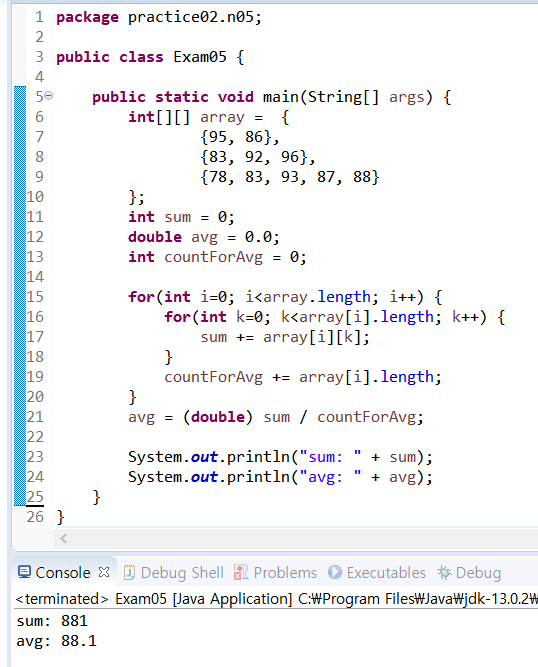Click the horizontal scrollbar left arrow

pos(64,539)
